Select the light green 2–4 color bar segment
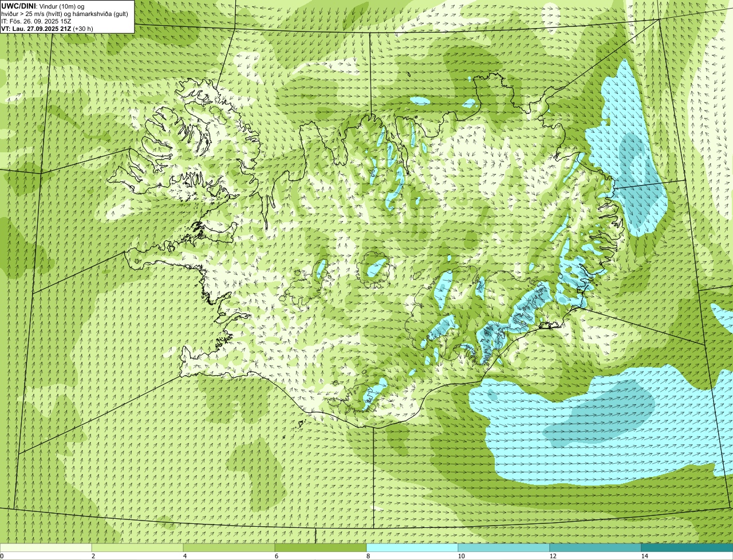 click(137, 547)
